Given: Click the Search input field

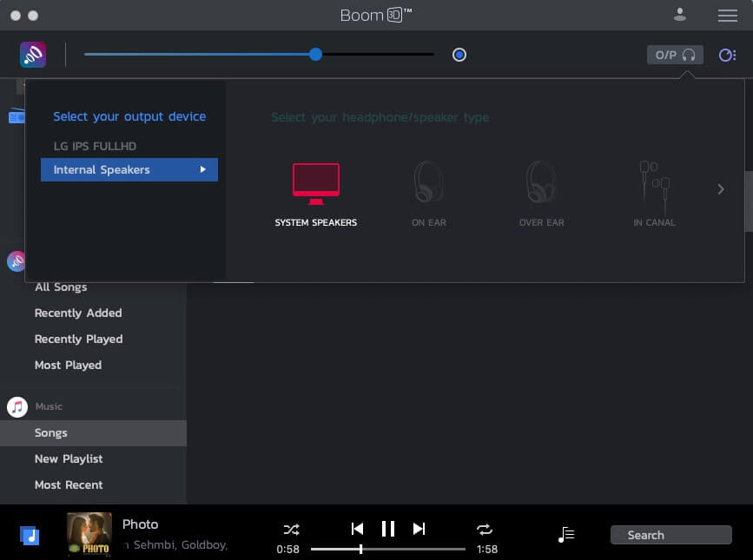Looking at the screenshot, I should coord(670,535).
